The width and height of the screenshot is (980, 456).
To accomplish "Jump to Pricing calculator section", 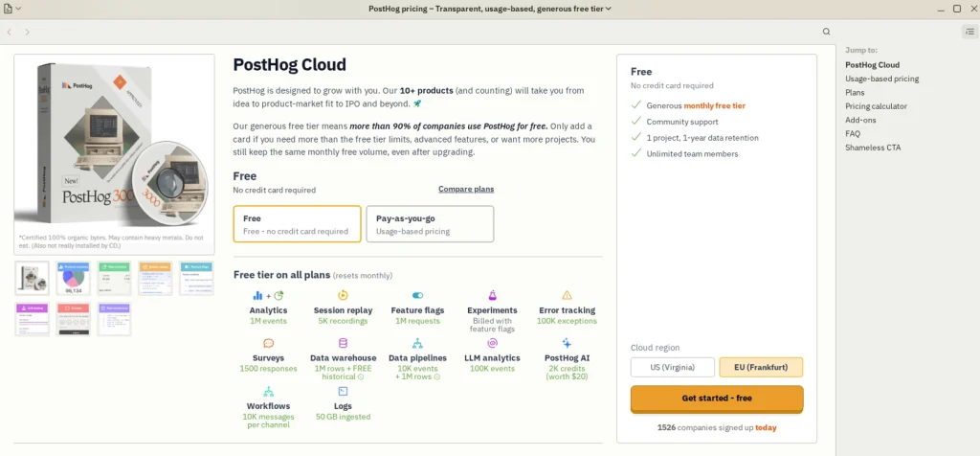I will (877, 106).
